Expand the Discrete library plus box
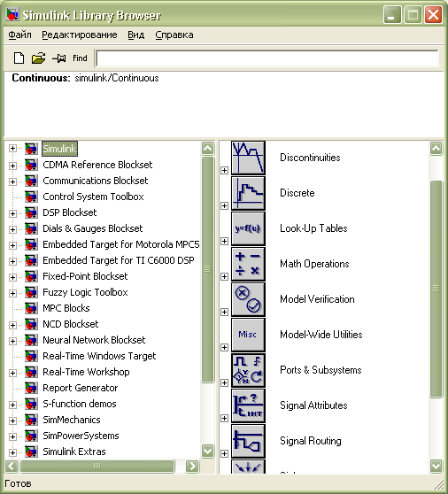The height and width of the screenshot is (494, 448). 224,205
